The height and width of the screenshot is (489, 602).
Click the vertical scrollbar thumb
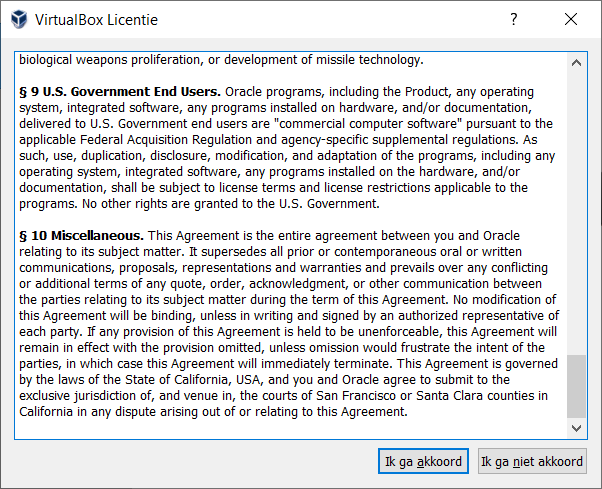577,385
